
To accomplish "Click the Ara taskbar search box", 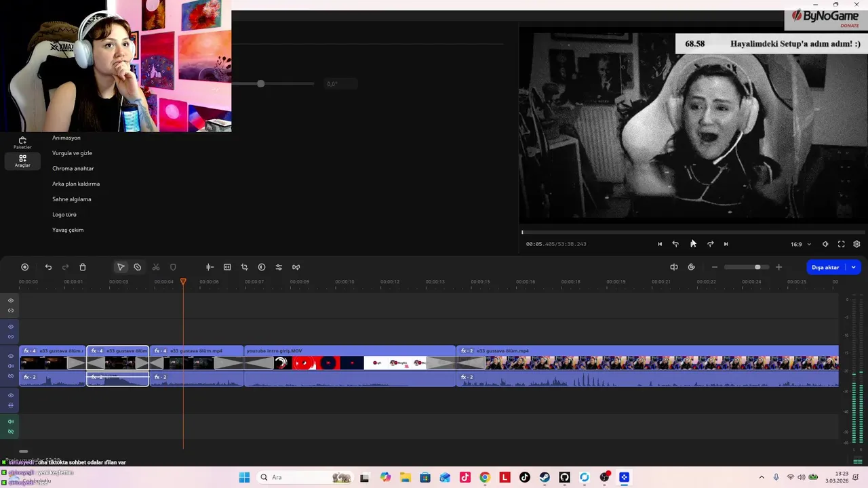I will [305, 477].
